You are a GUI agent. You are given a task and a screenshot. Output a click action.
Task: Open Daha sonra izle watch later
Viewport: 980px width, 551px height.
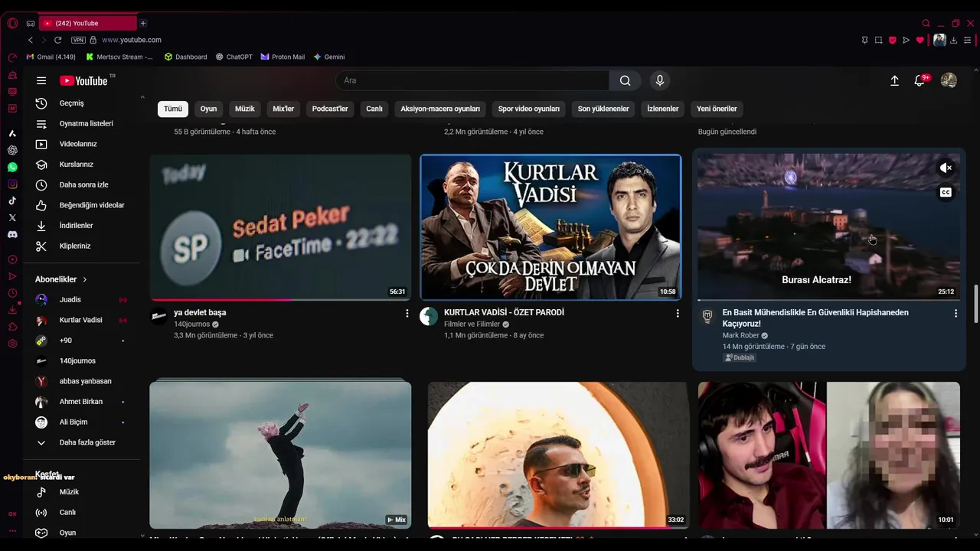click(84, 184)
